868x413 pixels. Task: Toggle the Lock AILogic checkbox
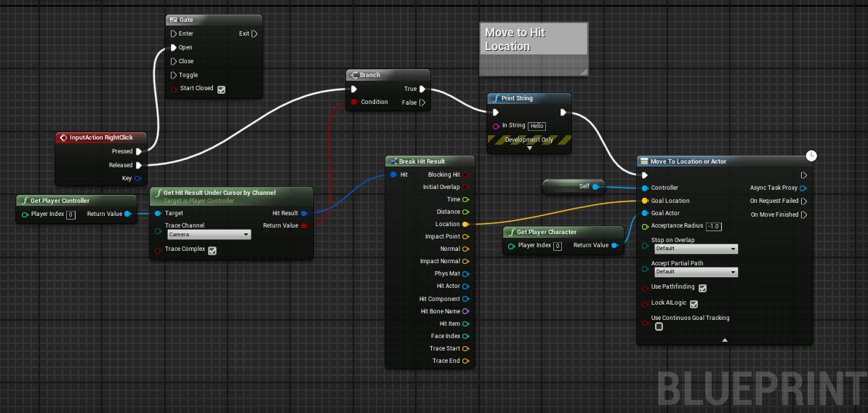point(694,305)
